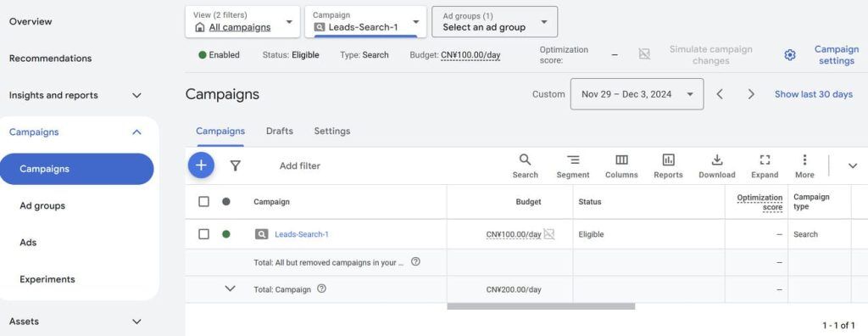Click the Status: Eligible header label

point(291,55)
